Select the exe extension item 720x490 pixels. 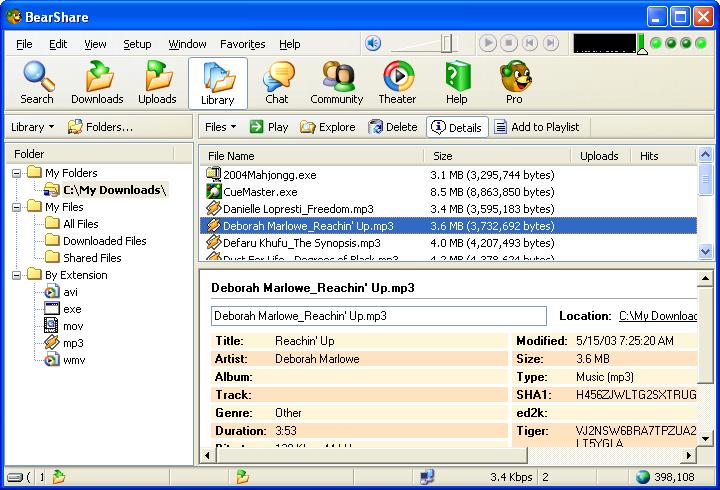click(x=72, y=309)
